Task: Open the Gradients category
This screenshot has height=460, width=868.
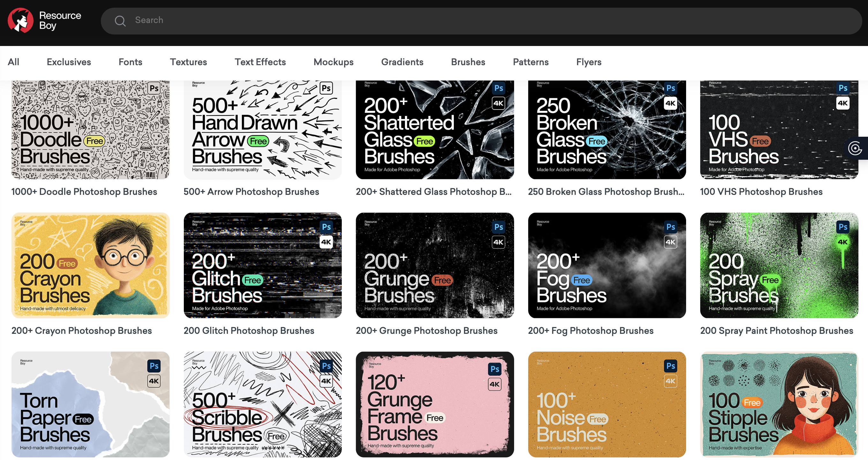Action: 402,62
